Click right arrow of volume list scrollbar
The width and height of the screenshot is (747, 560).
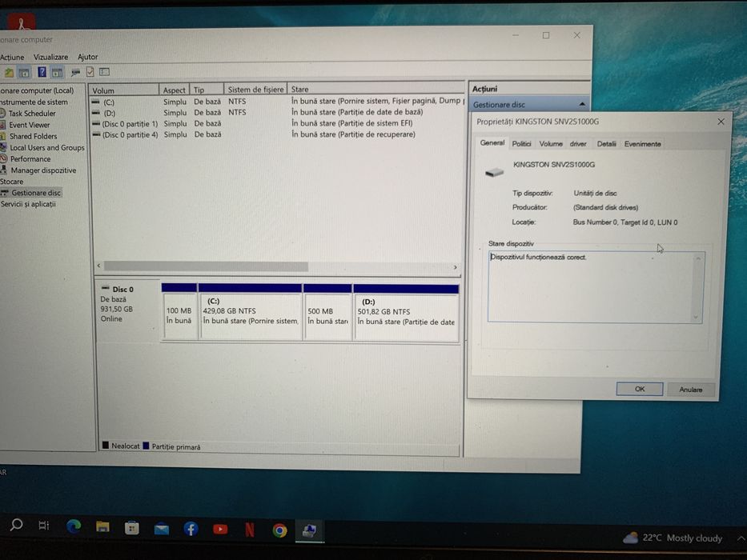456,267
